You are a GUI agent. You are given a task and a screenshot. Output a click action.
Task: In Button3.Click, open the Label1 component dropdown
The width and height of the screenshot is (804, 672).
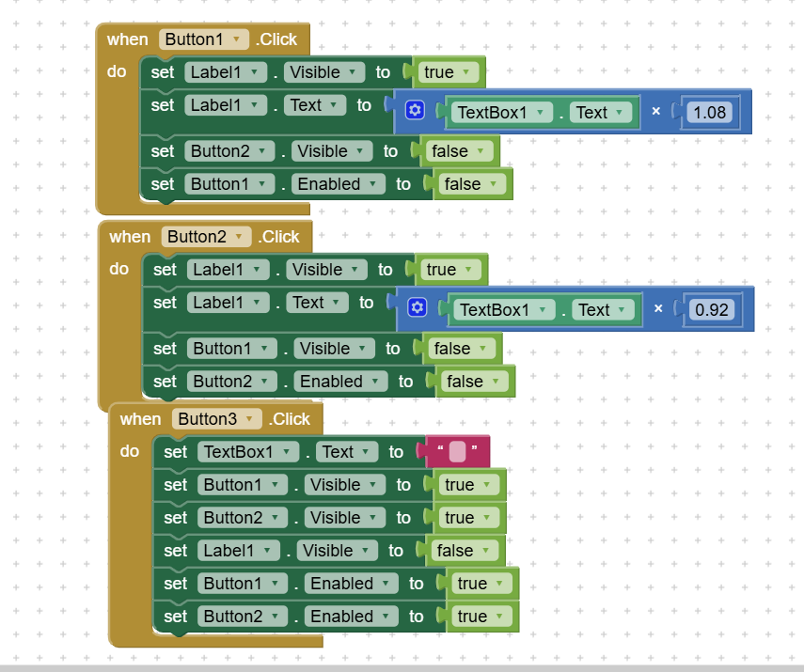pyautogui.click(x=239, y=551)
